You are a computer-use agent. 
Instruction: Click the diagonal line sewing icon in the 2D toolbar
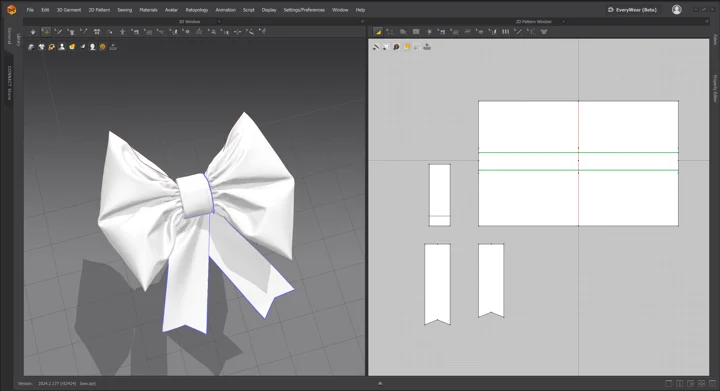518,32
